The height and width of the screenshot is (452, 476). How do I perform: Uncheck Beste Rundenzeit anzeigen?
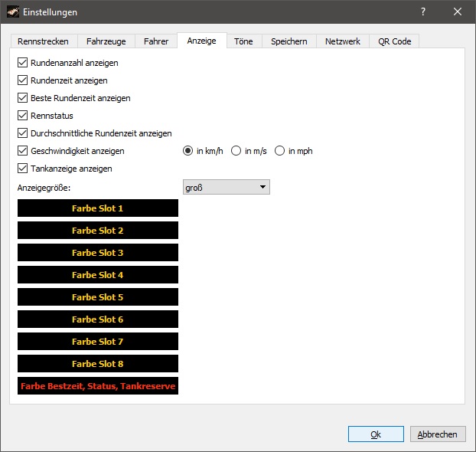22,98
